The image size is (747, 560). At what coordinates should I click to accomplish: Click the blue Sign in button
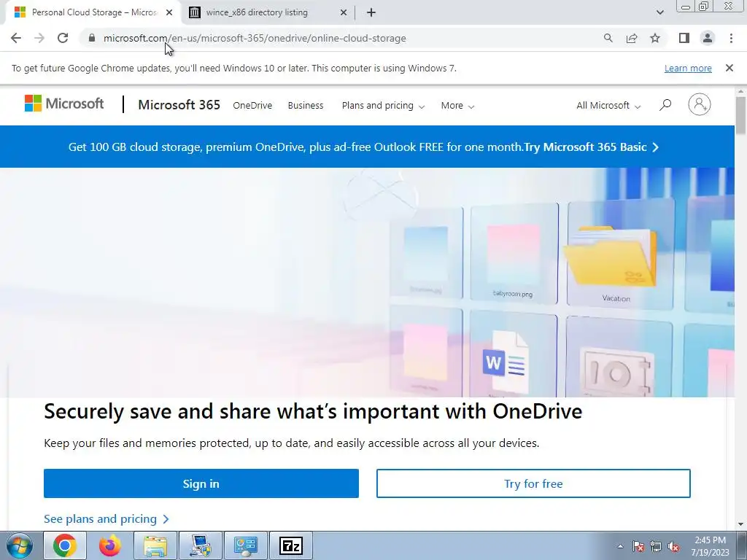[201, 483]
